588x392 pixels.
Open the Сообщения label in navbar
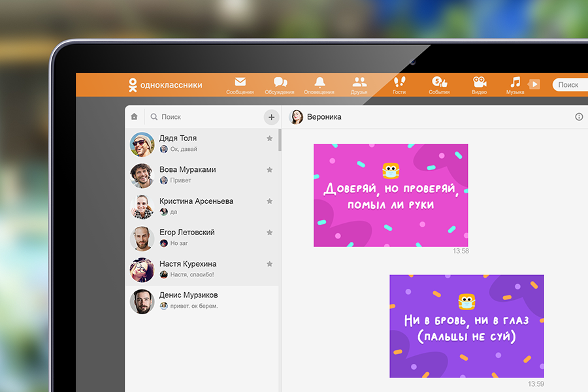click(x=240, y=92)
